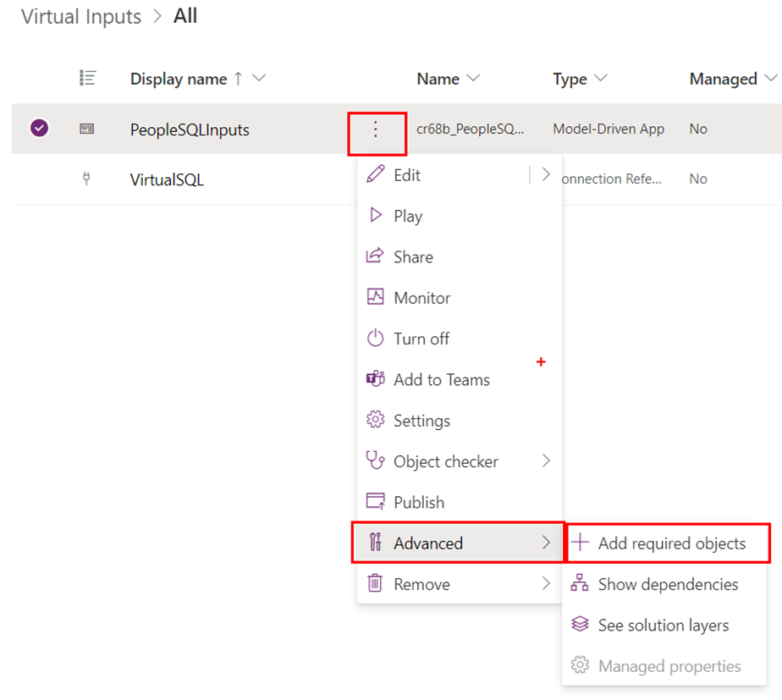Click the Settings gear icon
The width and height of the screenshot is (782, 700).
pos(375,421)
